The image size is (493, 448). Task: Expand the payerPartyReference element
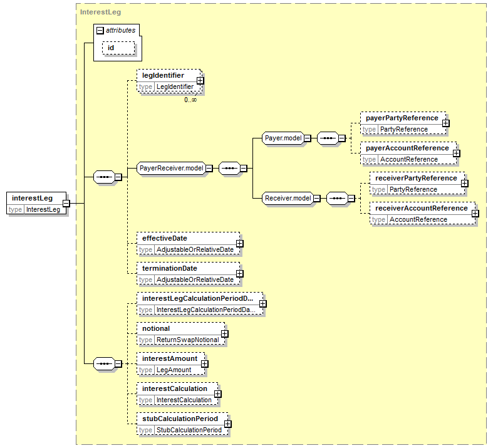[x=445, y=123]
